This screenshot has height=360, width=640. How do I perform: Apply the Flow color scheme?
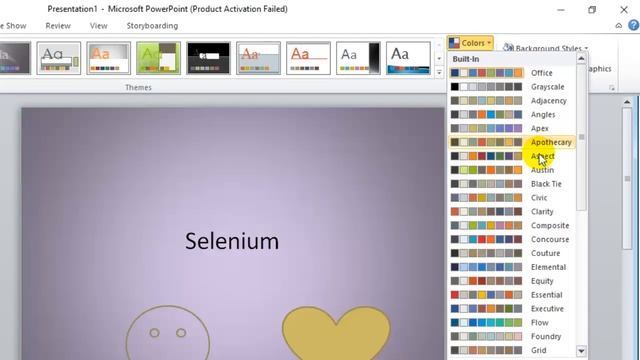[513, 322]
